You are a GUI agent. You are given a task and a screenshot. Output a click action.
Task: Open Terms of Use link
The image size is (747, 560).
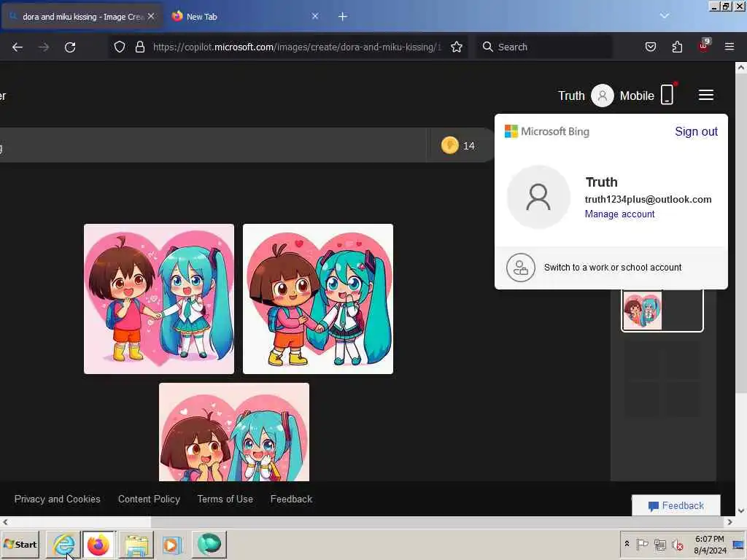pos(225,499)
